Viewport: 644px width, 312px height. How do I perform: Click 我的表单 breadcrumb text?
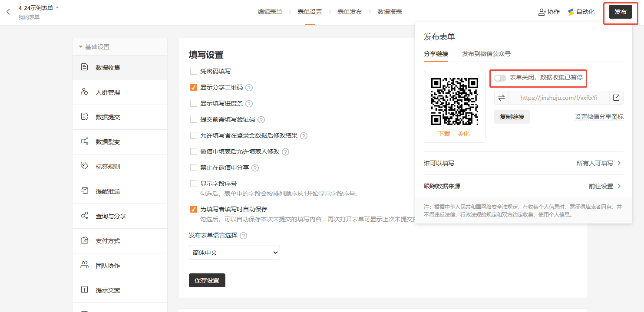[29, 17]
